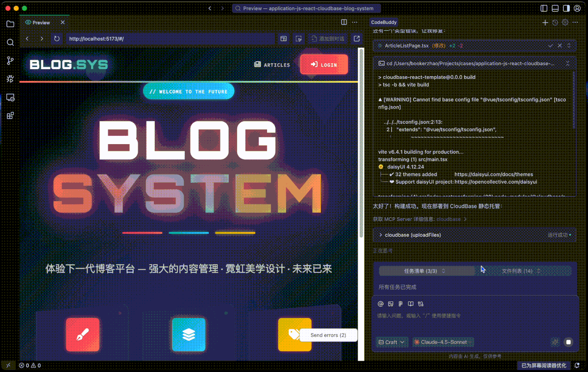Open the Search icon in activity bar
Screen dimensions: 588x372
(10, 43)
